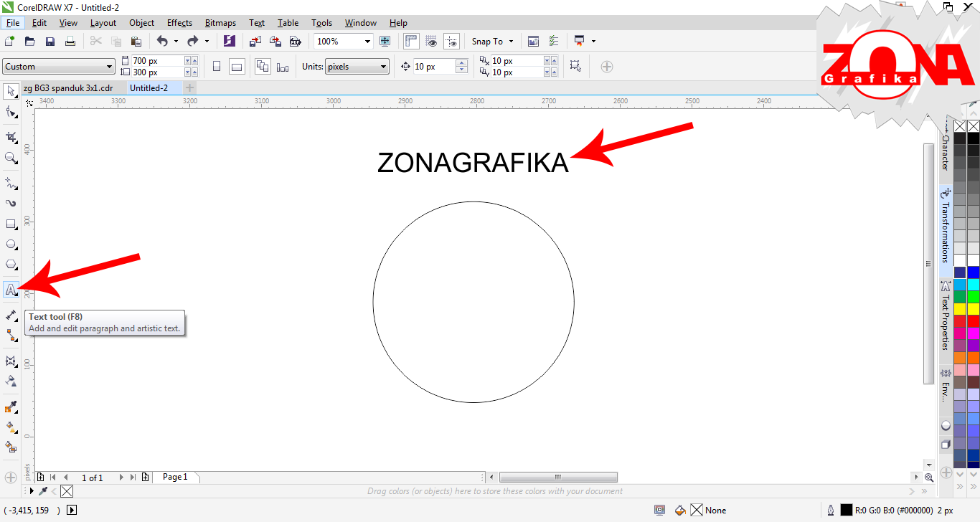This screenshot has width=980, height=522.
Task: Select the Crop tool
Action: click(11, 137)
